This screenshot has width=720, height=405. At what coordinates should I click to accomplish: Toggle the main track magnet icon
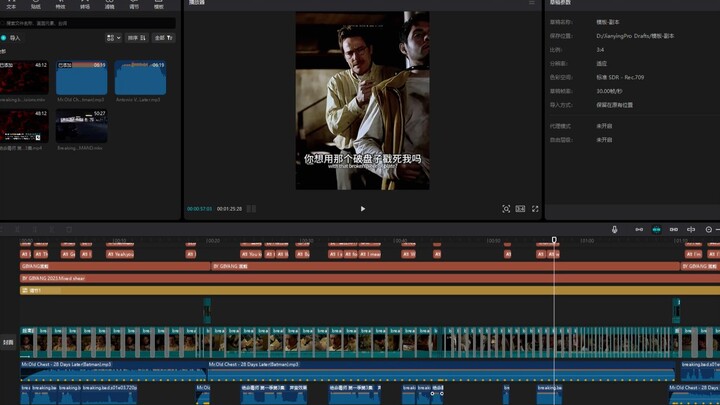(639, 229)
